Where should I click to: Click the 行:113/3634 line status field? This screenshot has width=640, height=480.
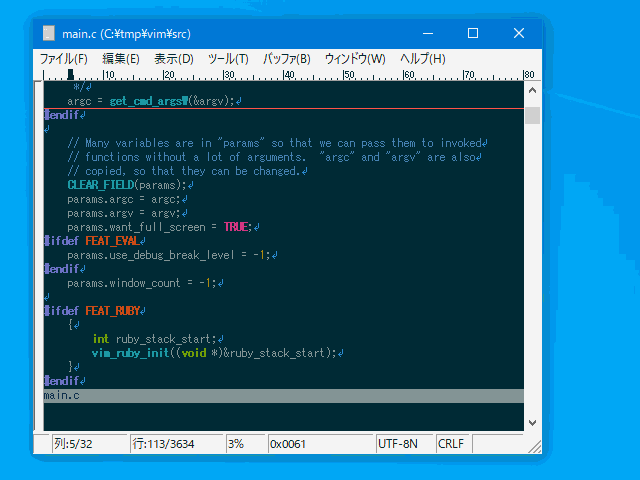[177, 444]
